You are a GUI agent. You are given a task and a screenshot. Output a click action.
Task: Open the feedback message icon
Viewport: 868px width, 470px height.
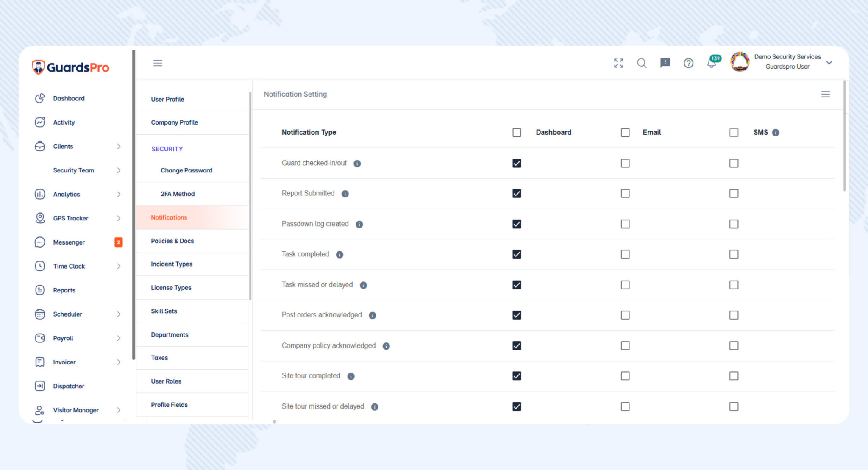coord(665,63)
